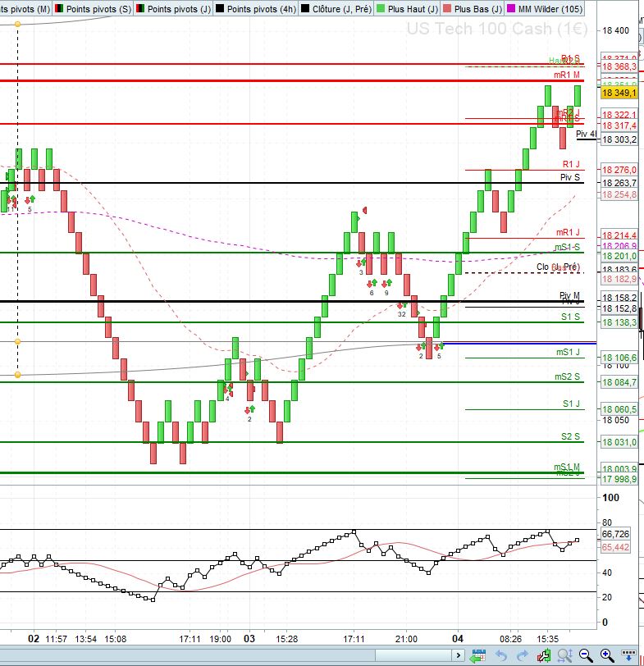Select the yellow current price label 18 349,1
Screen dimensions: 644x666
click(619, 93)
